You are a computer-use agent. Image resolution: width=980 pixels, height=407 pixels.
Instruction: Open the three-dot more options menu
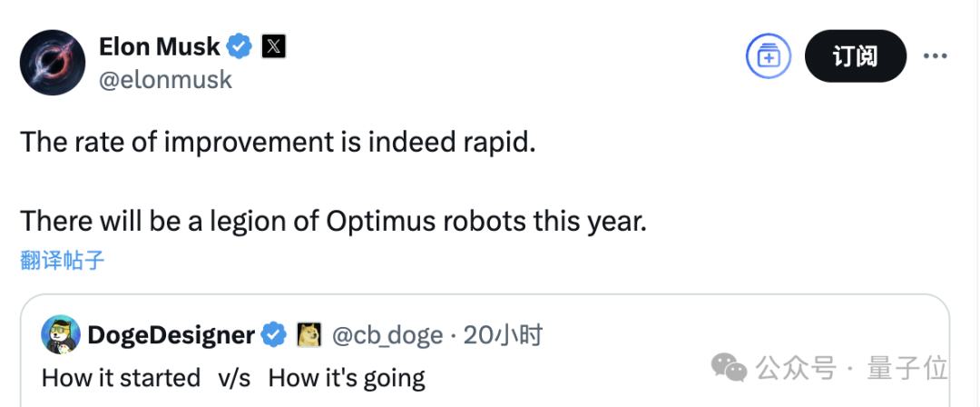(936, 56)
